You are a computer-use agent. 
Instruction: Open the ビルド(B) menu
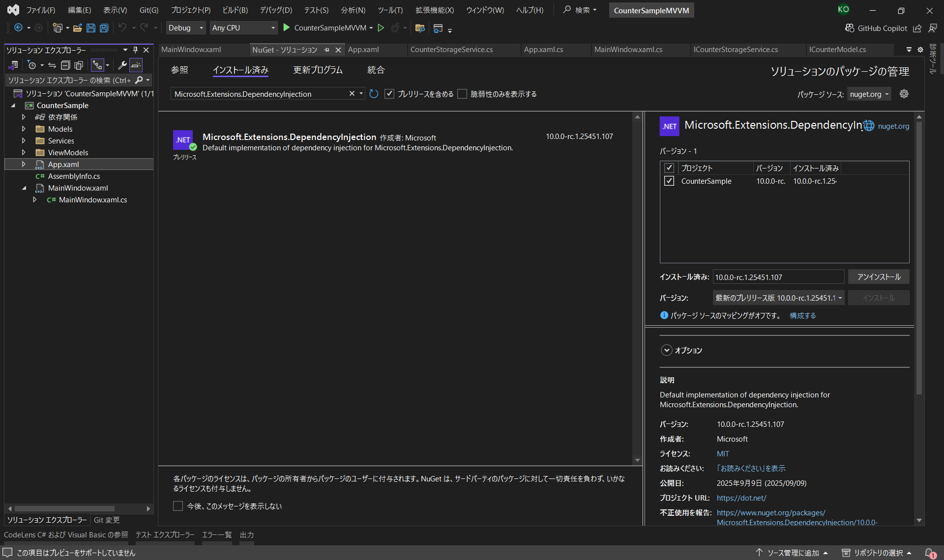tap(235, 10)
